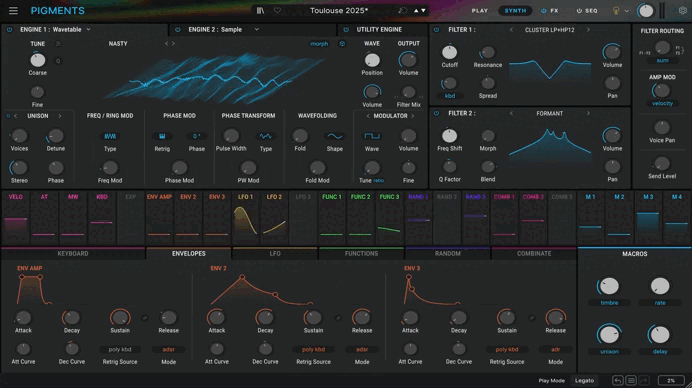Open Engine 2 Sample type dropdown

point(256,30)
